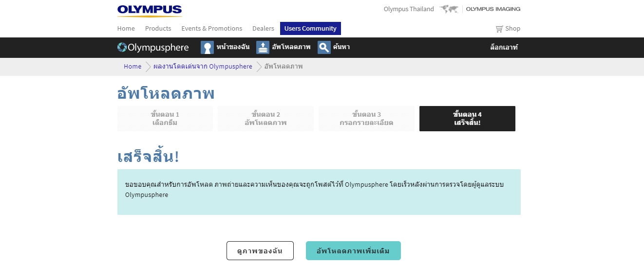Click the Home breadcrumb link
The image size is (644, 265).
click(133, 67)
